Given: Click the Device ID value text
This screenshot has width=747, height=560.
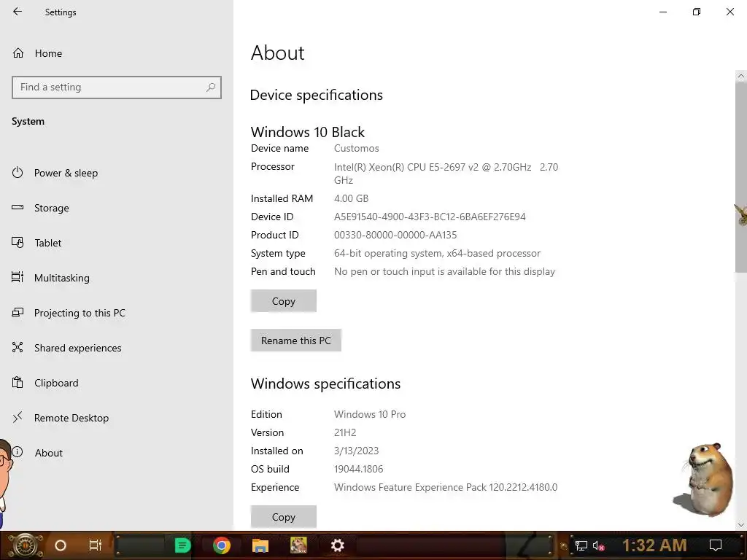Looking at the screenshot, I should pos(430,217).
